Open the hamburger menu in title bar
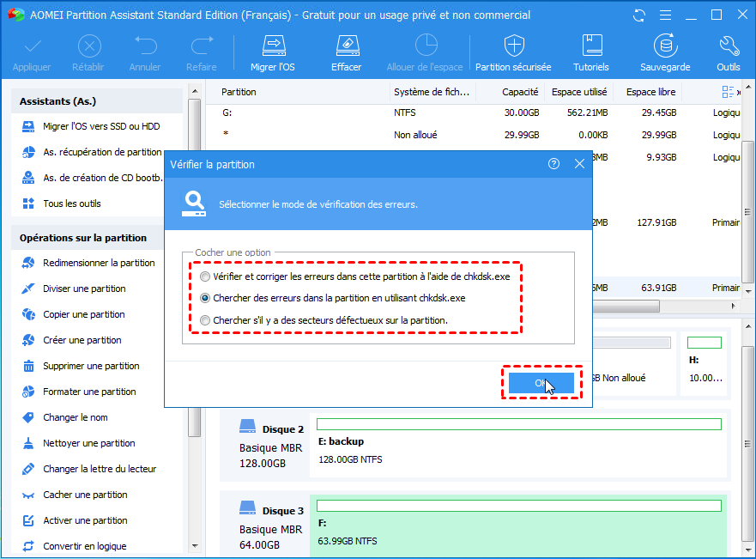 (x=665, y=15)
